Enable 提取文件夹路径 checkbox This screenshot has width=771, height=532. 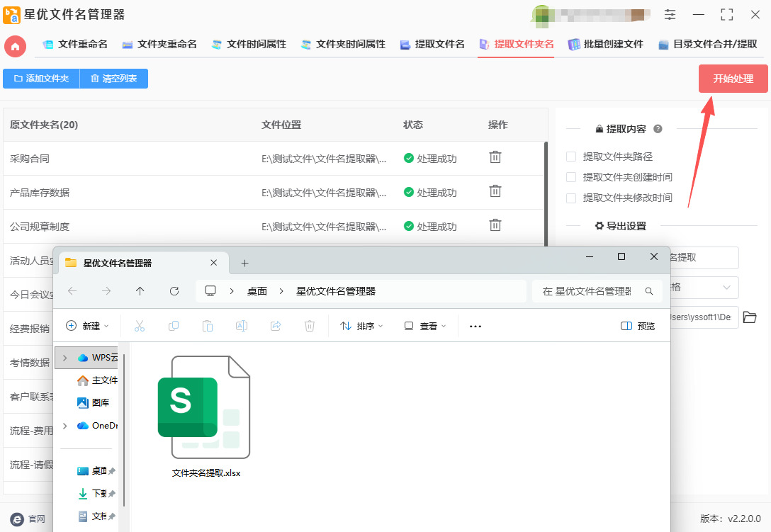point(571,157)
